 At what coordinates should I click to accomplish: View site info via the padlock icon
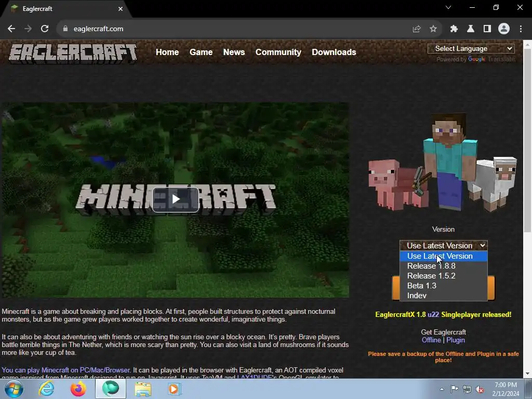[x=65, y=29]
